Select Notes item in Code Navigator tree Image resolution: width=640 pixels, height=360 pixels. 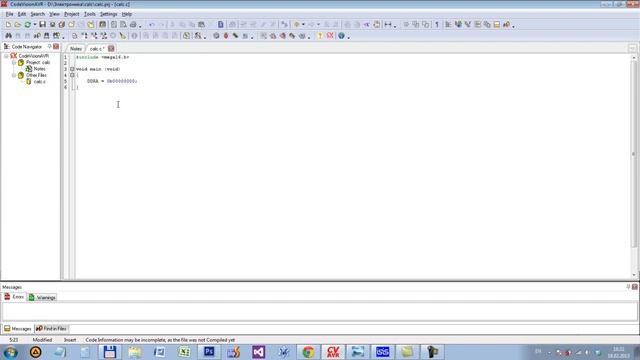pos(39,69)
